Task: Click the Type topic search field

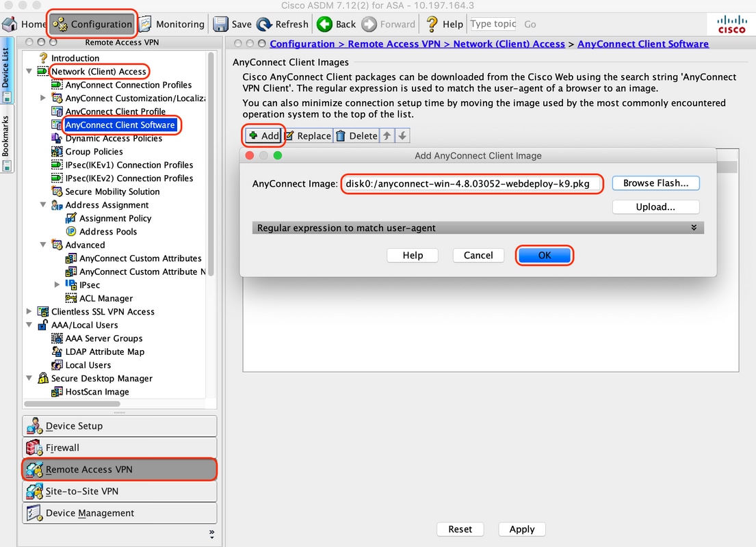Action: click(x=493, y=24)
